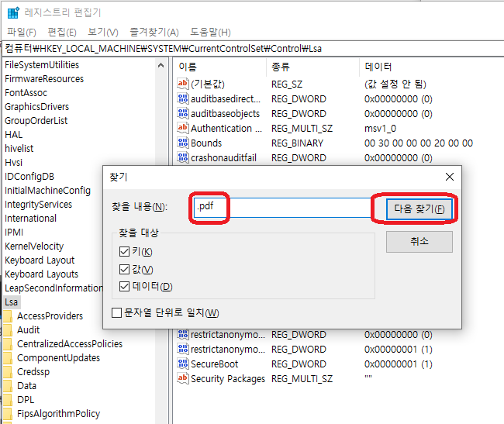This screenshot has height=424, width=504.
Task: Click the AccessProviders folder icon
Action: [x=8, y=316]
